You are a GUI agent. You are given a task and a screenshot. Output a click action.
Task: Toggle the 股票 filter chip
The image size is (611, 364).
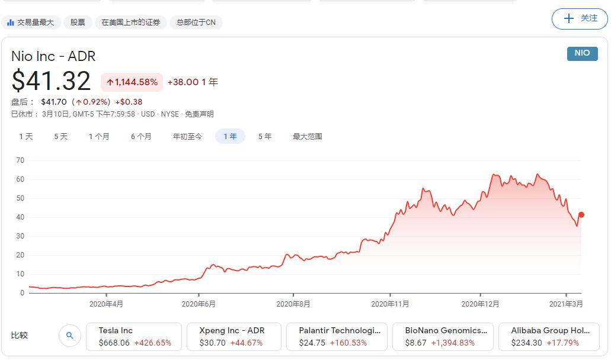point(79,22)
